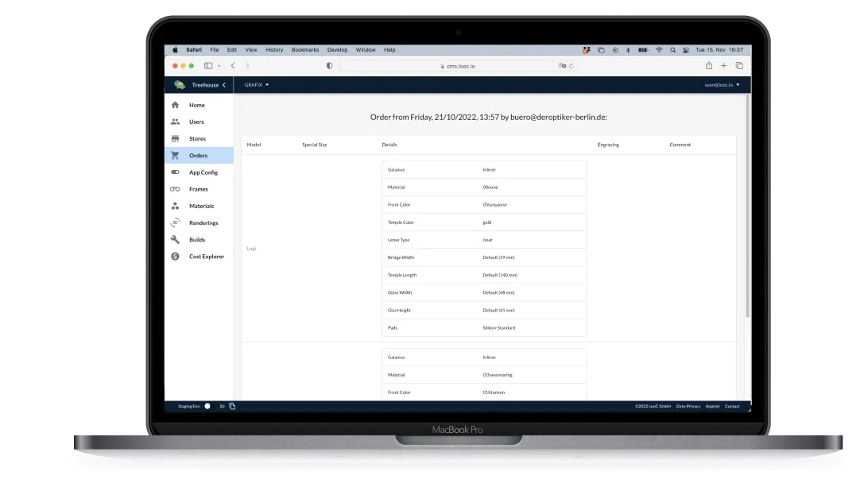Open the Logi model link
Image resolution: width=868 pixels, height=491 pixels.
click(x=251, y=249)
